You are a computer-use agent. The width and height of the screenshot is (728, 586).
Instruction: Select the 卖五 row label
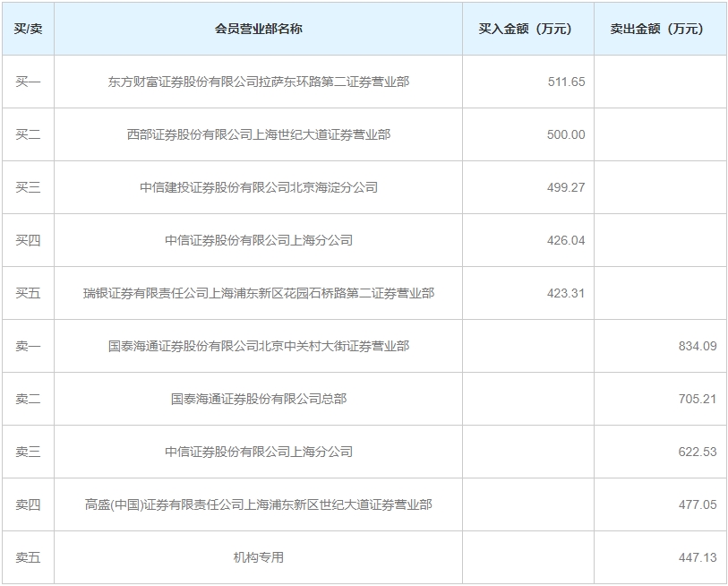[x=28, y=557]
